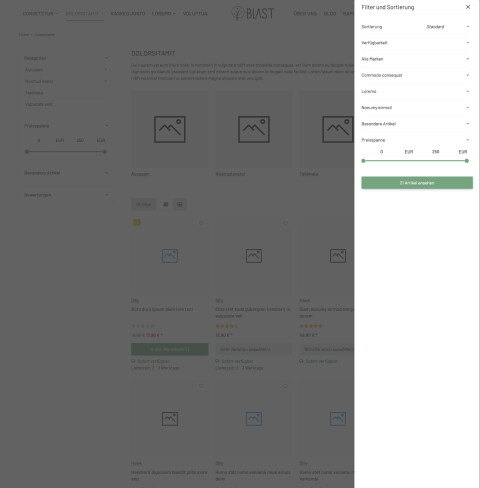Expand the Accusam category arrow in sidebar
480x488 pixels.
click(106, 70)
